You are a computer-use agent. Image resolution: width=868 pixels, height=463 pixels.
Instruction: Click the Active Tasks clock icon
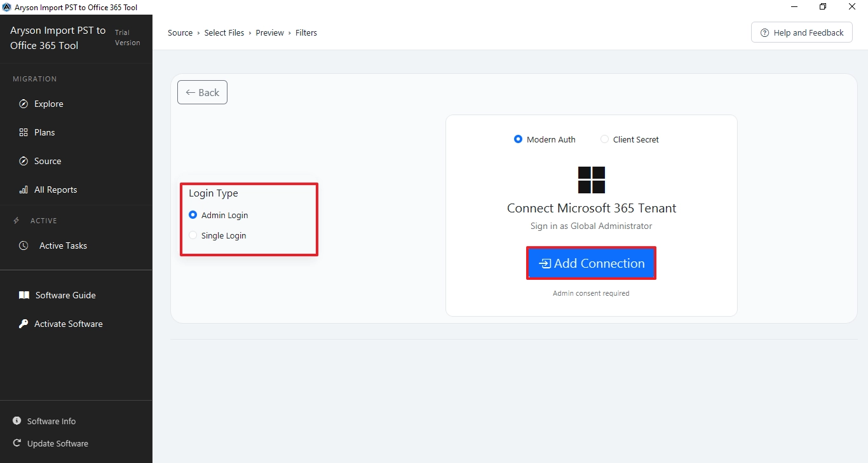(24, 245)
